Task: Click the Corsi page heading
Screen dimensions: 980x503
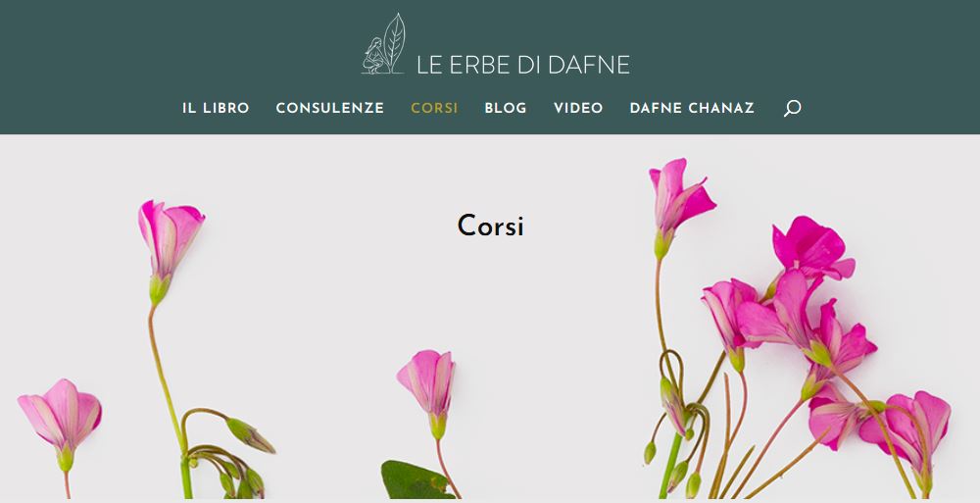Action: click(490, 226)
